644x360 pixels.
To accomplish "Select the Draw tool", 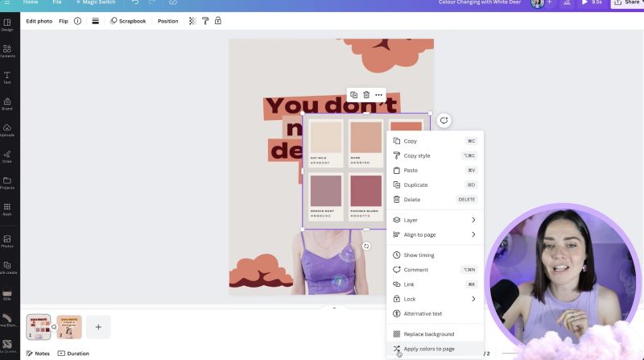I will [7, 156].
